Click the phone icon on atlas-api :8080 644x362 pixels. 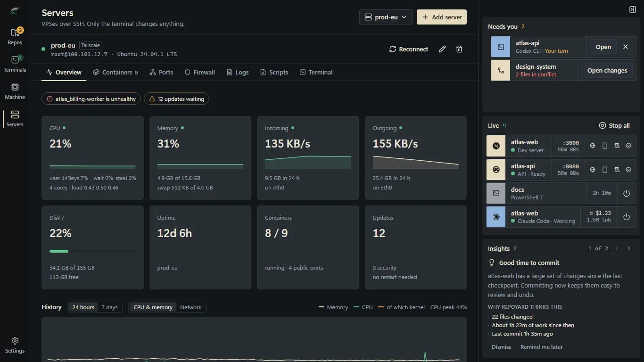605,170
